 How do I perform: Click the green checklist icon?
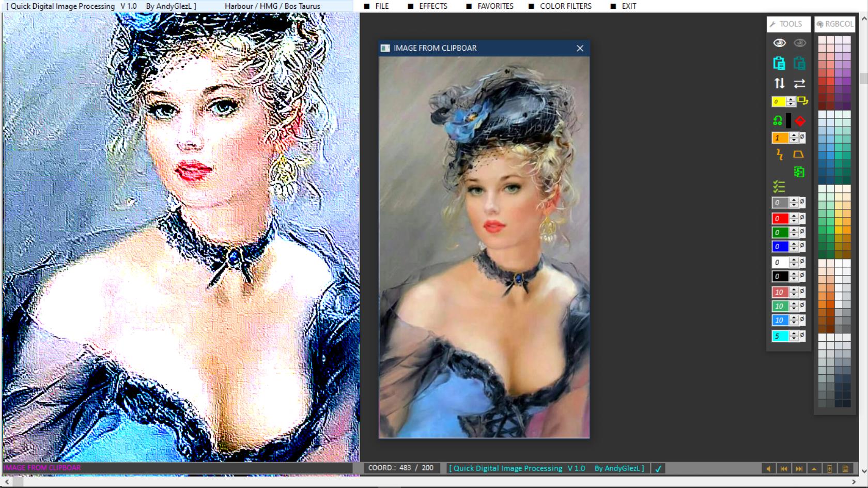(x=779, y=187)
